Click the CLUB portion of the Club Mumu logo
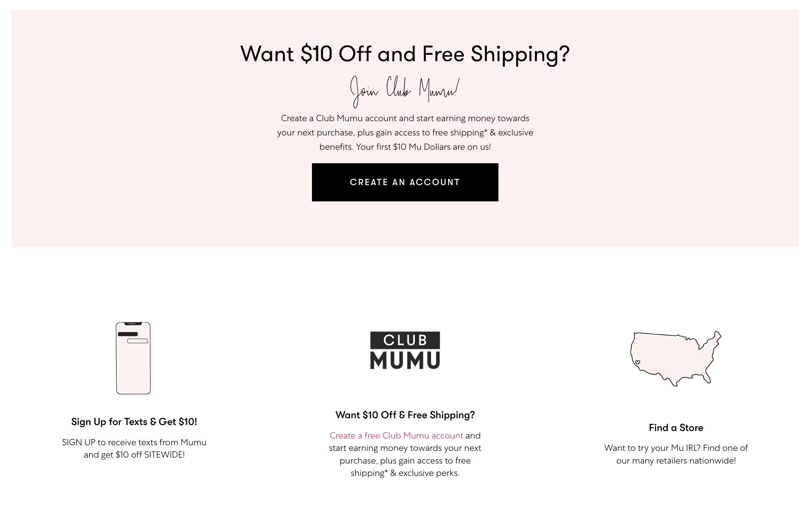This screenshot has width=812, height=514. point(405,340)
